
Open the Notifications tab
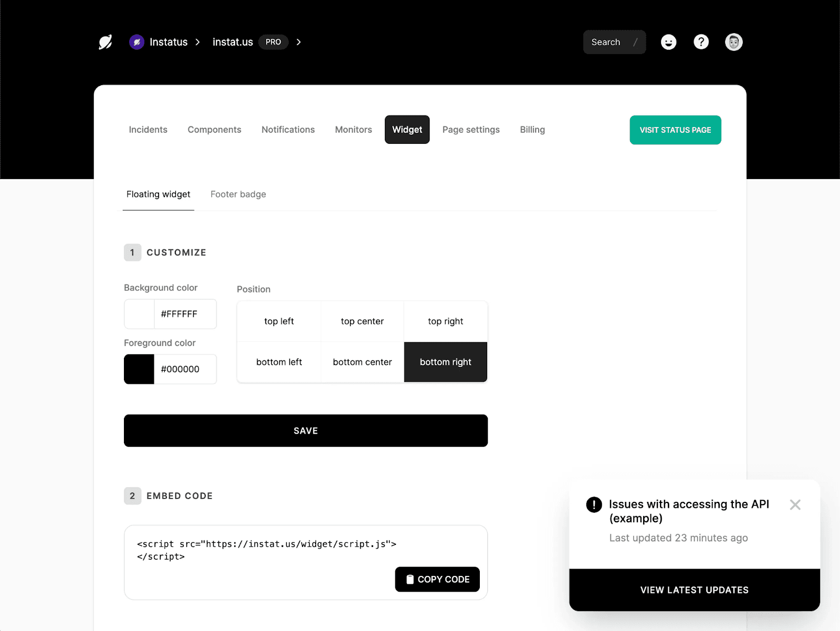click(288, 130)
